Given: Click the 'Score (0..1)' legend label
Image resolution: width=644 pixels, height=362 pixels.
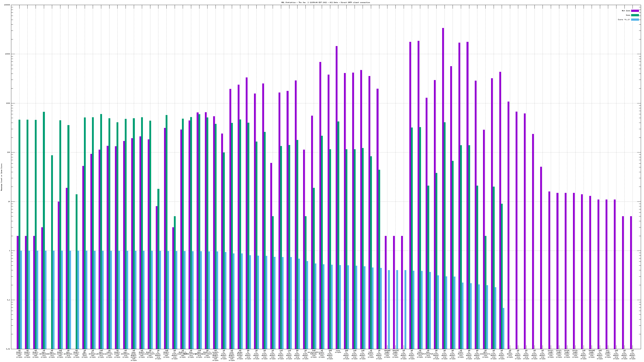Looking at the screenshot, I should click(x=624, y=20).
